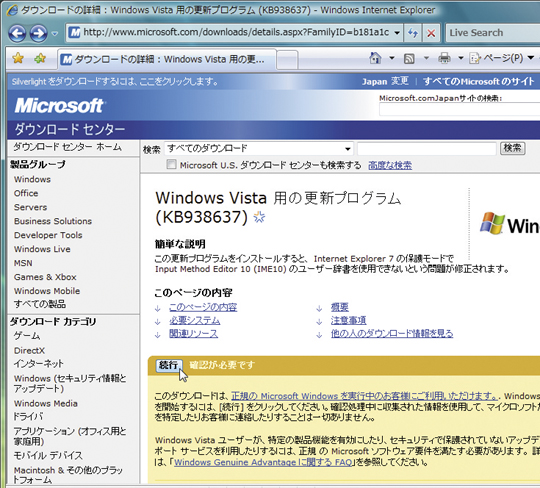540x488 pixels.
Task: Click the Add to Favorites icon
Action: [x=40, y=58]
